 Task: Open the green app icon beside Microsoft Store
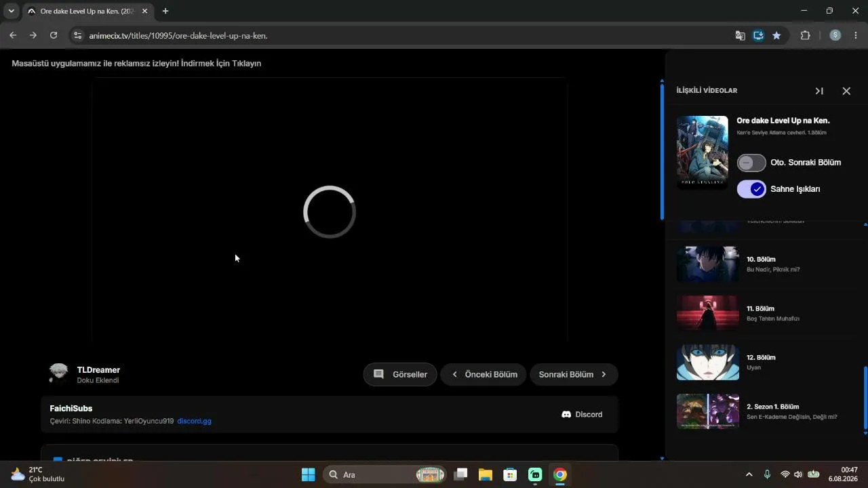(x=535, y=474)
